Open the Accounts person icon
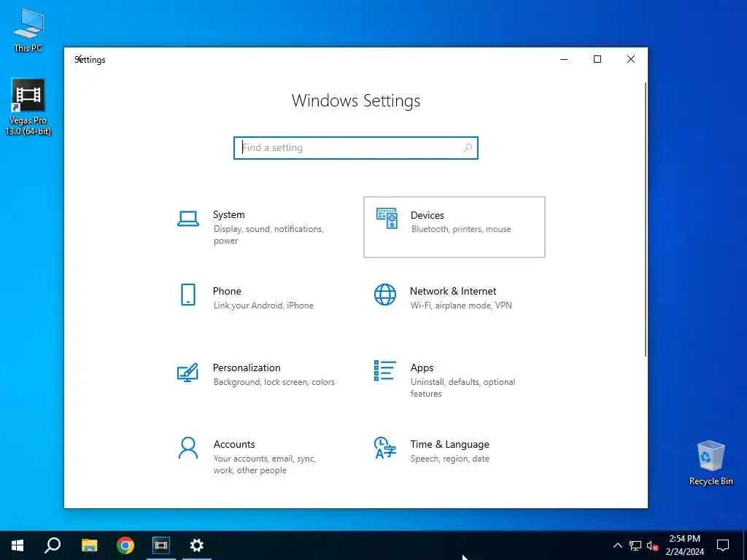Viewport: 747px width, 560px height. [188, 448]
